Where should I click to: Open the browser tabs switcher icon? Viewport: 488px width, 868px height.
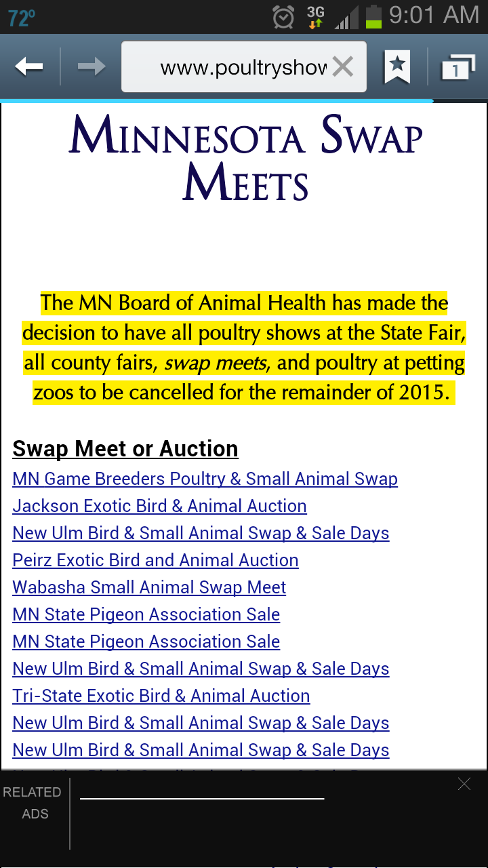pos(456,67)
